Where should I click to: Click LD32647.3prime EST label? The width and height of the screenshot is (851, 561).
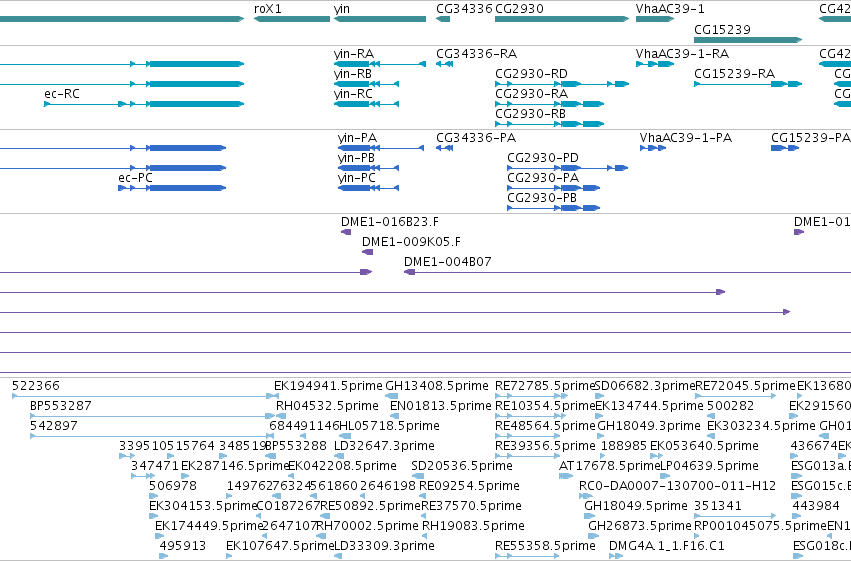click(384, 446)
